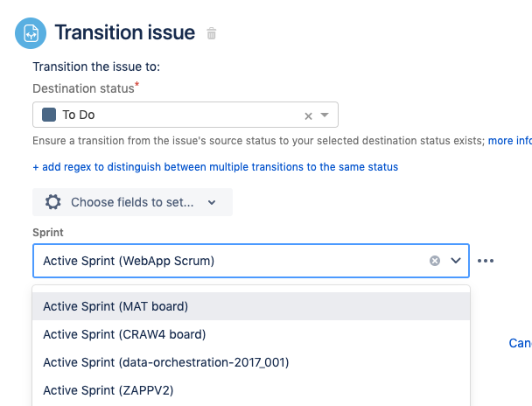Expand the Destination status dropdown arrow
This screenshot has height=406, width=532.
(x=325, y=115)
